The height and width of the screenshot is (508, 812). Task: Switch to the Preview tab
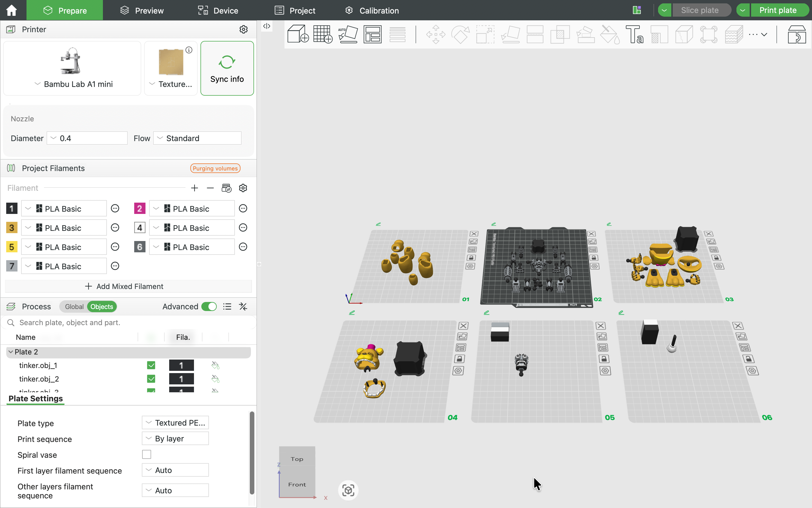point(142,10)
